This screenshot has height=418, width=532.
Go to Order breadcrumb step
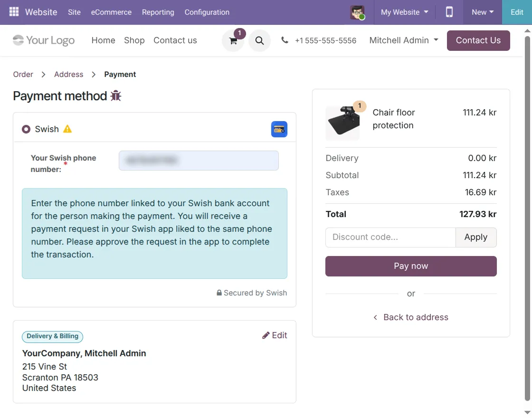coord(23,74)
